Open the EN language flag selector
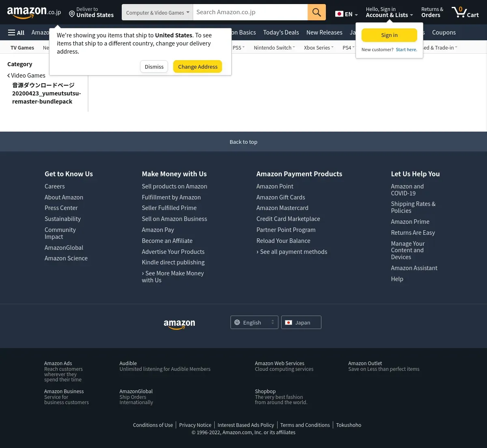487x448 pixels. [x=347, y=14]
